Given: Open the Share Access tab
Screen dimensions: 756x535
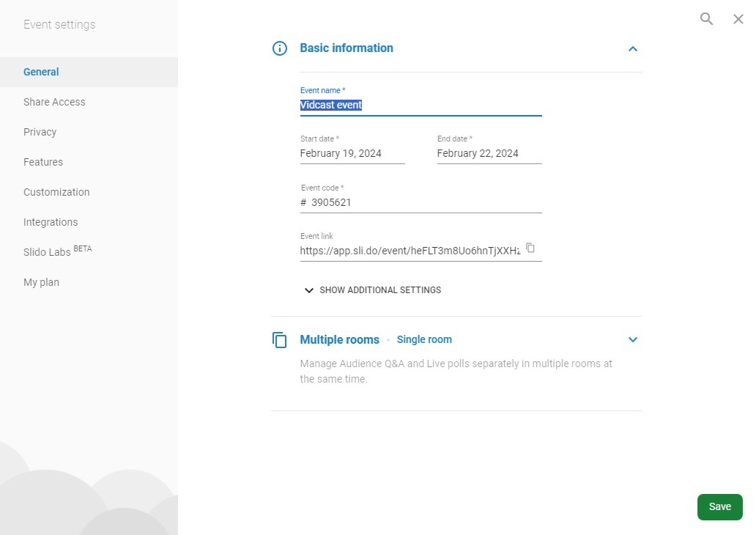Looking at the screenshot, I should 89,102.
